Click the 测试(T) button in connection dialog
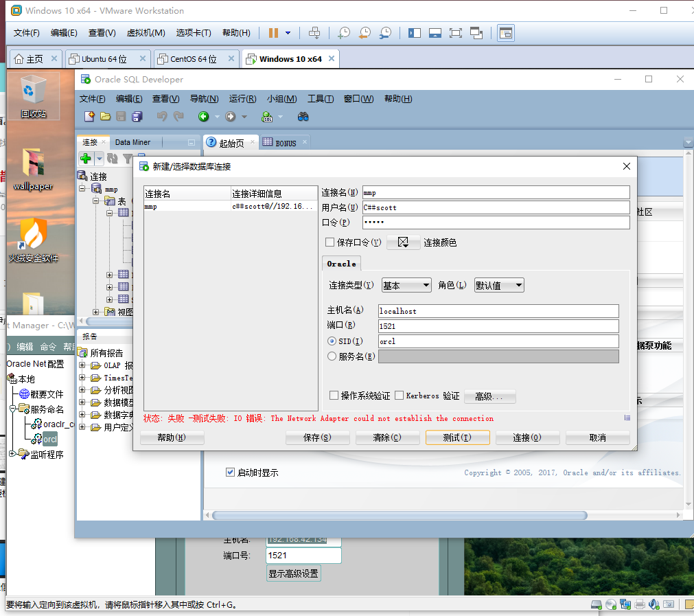The width and height of the screenshot is (694, 616). click(457, 437)
